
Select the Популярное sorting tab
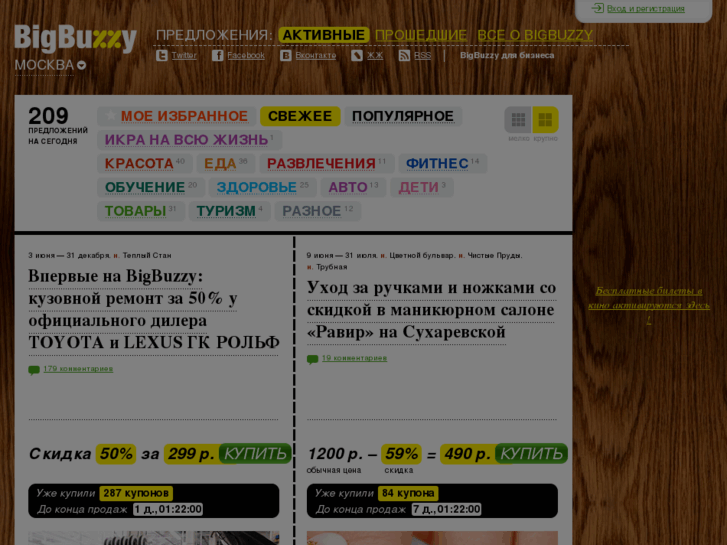[403, 116]
